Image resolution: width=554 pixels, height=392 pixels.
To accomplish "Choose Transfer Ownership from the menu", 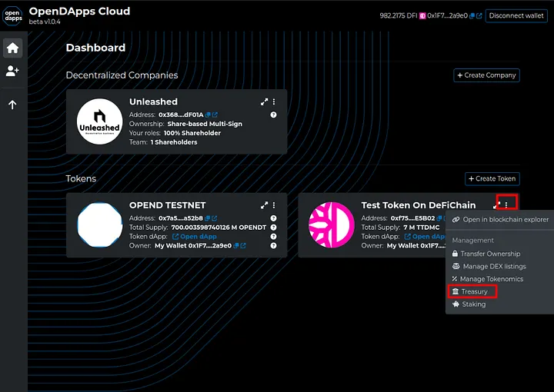I will [486, 254].
